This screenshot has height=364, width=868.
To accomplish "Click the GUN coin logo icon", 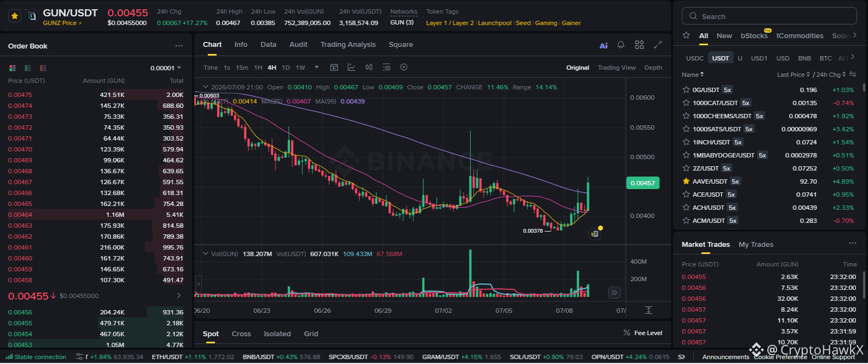I will pos(32,16).
